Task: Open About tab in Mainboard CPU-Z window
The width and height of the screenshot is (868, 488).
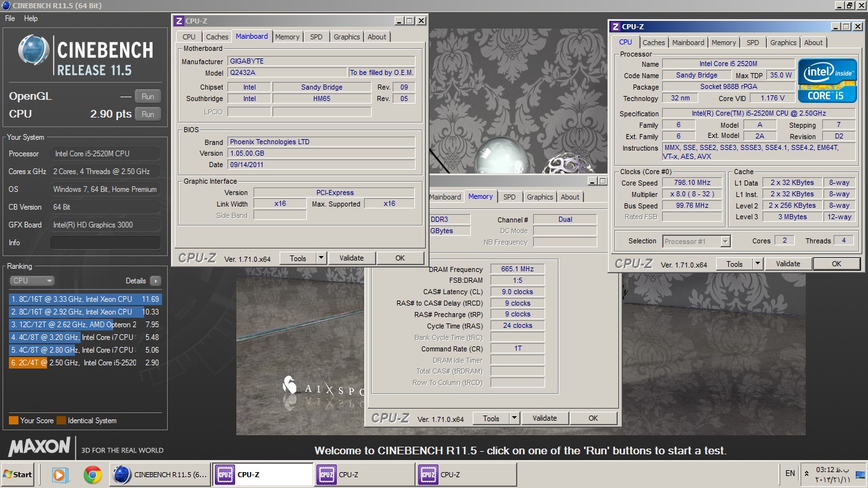Action: 377,37
